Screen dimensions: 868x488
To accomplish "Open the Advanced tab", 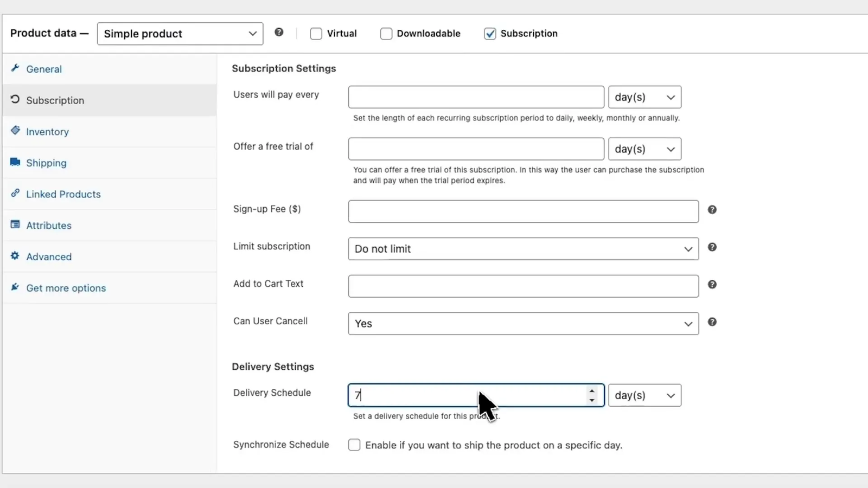I will [110, 256].
